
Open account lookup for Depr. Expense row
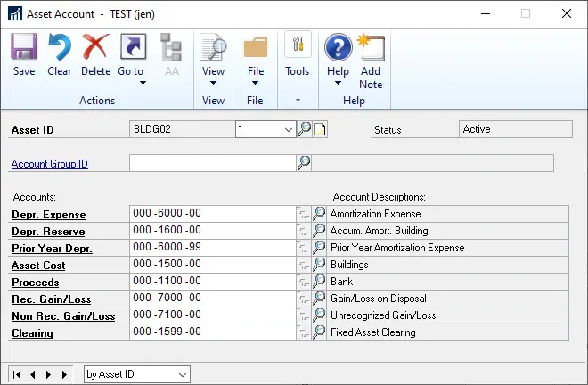coord(319,214)
